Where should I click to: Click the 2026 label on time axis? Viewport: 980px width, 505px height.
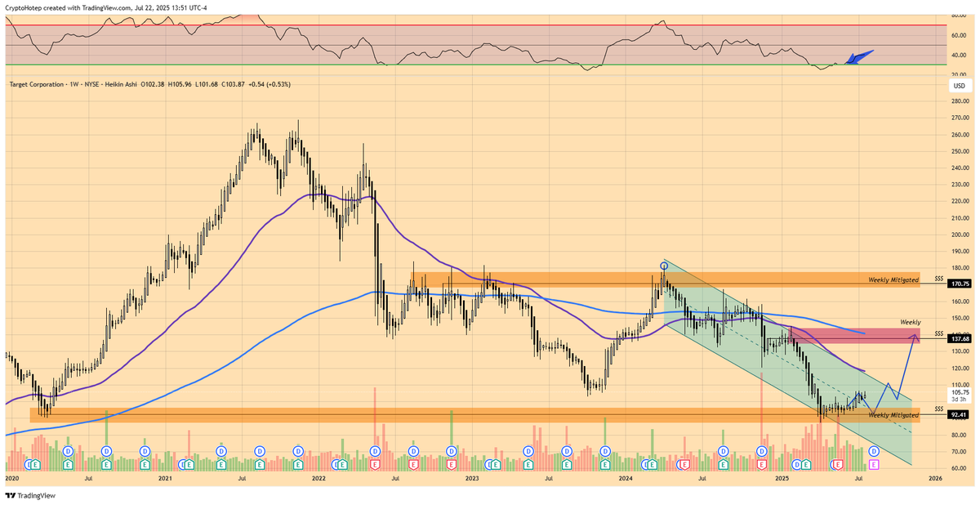(x=935, y=477)
